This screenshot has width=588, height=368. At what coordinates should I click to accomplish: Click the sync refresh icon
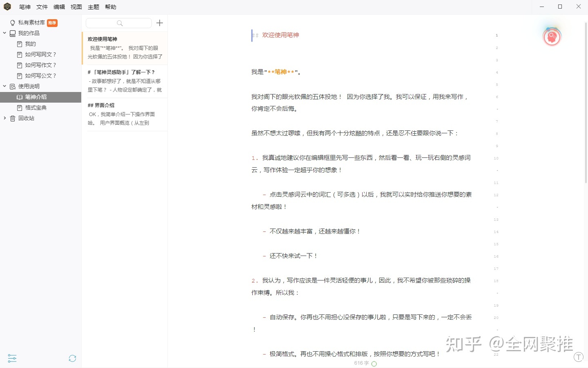point(73,359)
